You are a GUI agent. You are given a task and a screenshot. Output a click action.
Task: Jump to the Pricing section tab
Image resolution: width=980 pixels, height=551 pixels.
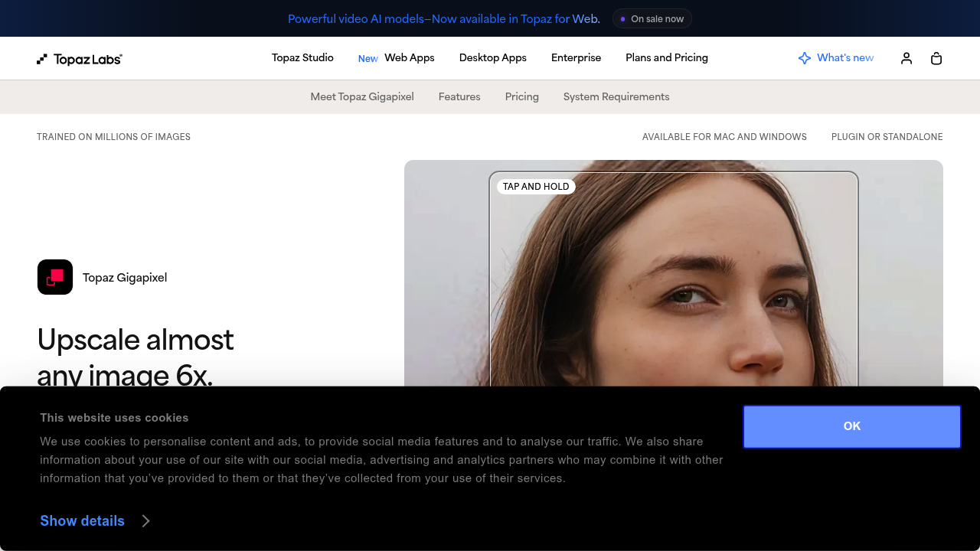click(522, 97)
